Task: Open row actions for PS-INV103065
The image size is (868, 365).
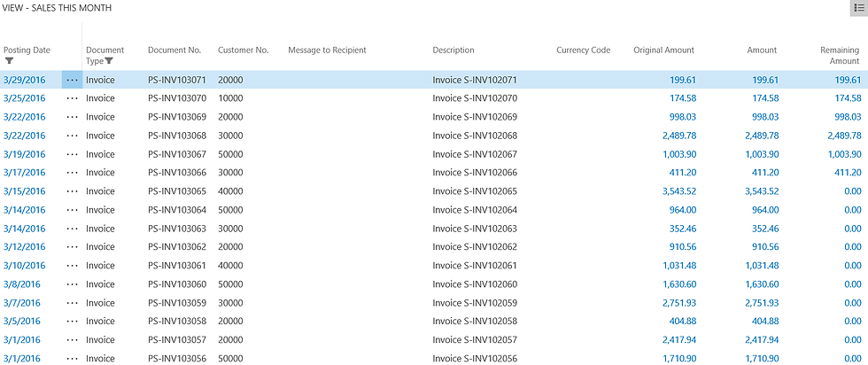Action: pyautogui.click(x=72, y=191)
